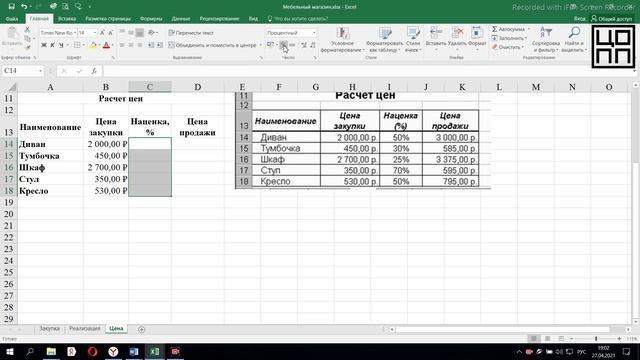Screen dimensions: 640x360
Task: Toggle bold formatting (Ж)
Action: [44, 45]
